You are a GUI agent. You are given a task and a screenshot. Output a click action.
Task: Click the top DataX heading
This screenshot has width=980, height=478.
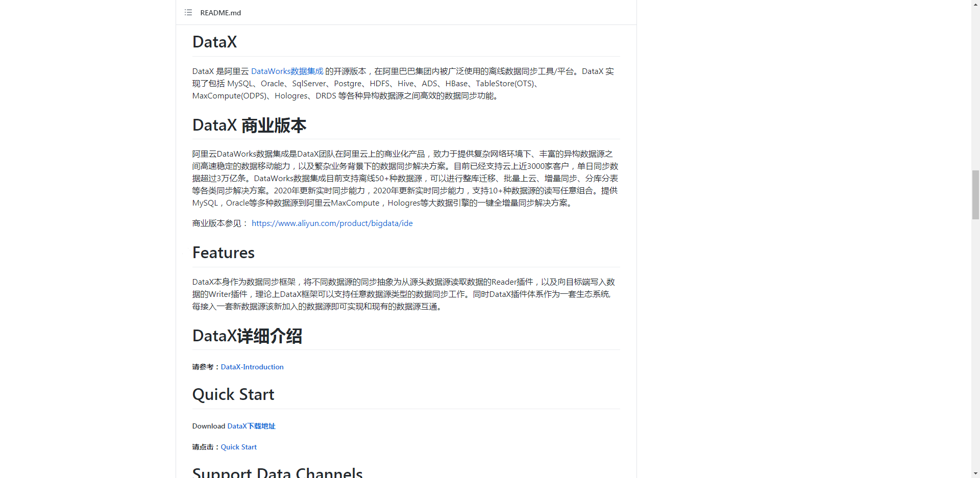tap(214, 42)
